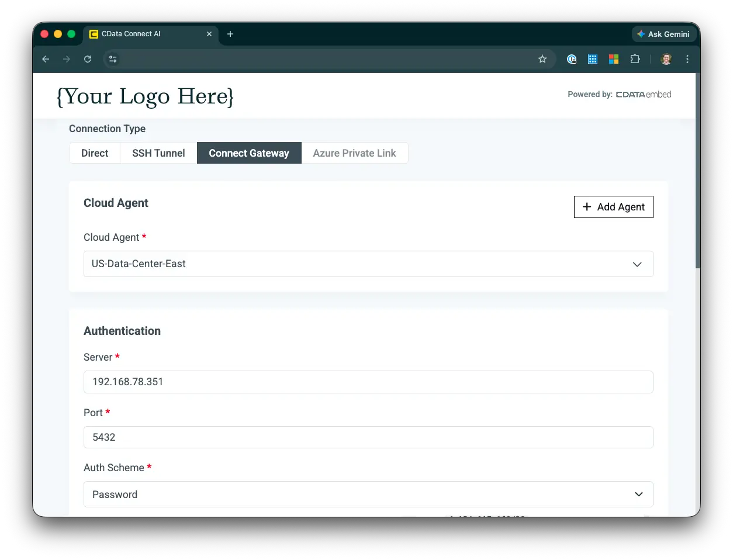Open the Microsoft colored squares extension
Screen dimensions: 733x560
coord(614,59)
